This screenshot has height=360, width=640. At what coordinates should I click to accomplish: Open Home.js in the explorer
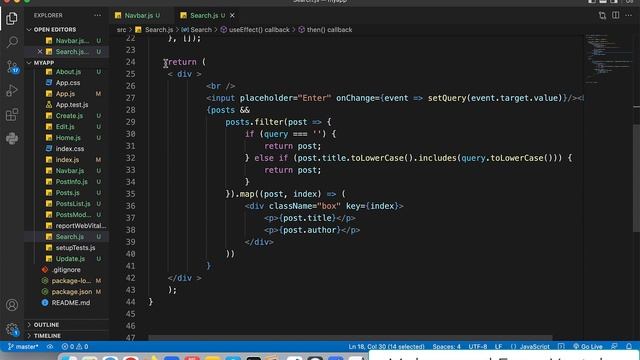[x=68, y=138]
